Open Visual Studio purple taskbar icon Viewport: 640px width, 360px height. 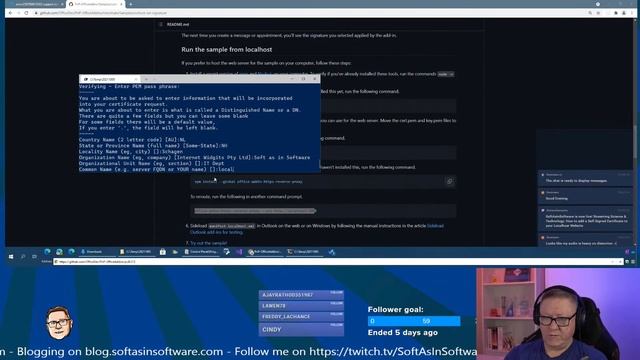click(239, 252)
